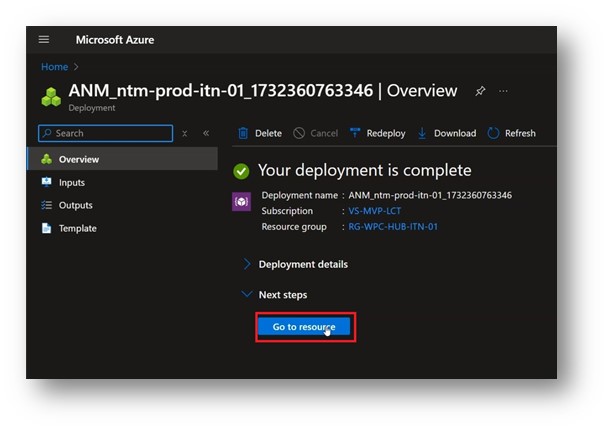Collapse the left sidebar with double chevron

[x=206, y=133]
